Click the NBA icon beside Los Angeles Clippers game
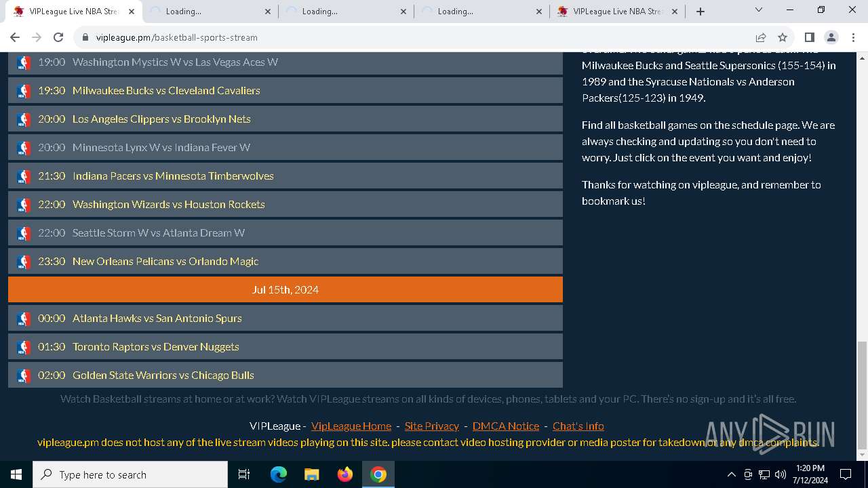The image size is (868, 488). point(24,119)
